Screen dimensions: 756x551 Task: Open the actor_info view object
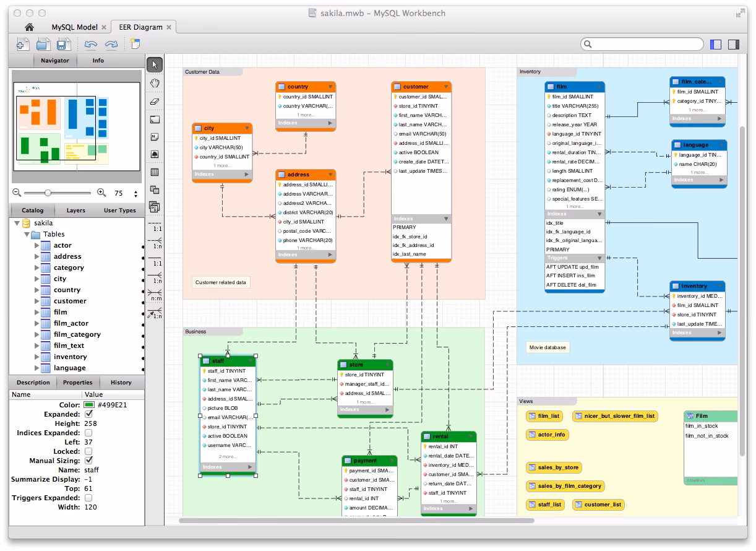(x=547, y=435)
